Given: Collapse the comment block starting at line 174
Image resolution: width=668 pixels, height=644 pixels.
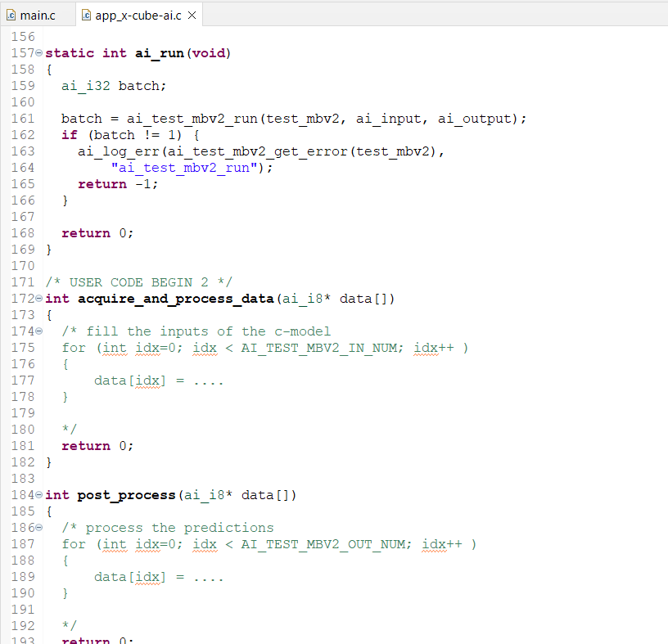Looking at the screenshot, I should [x=37, y=331].
